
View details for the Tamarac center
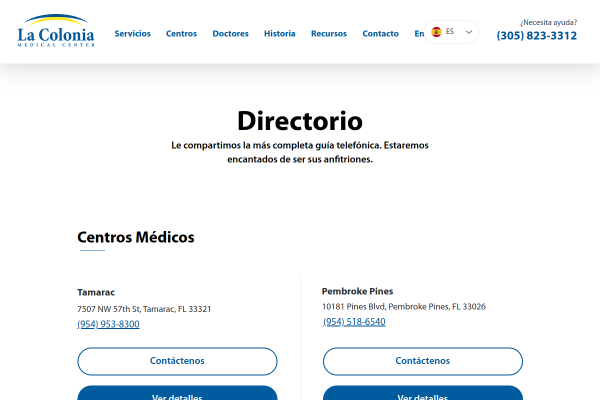click(x=177, y=393)
